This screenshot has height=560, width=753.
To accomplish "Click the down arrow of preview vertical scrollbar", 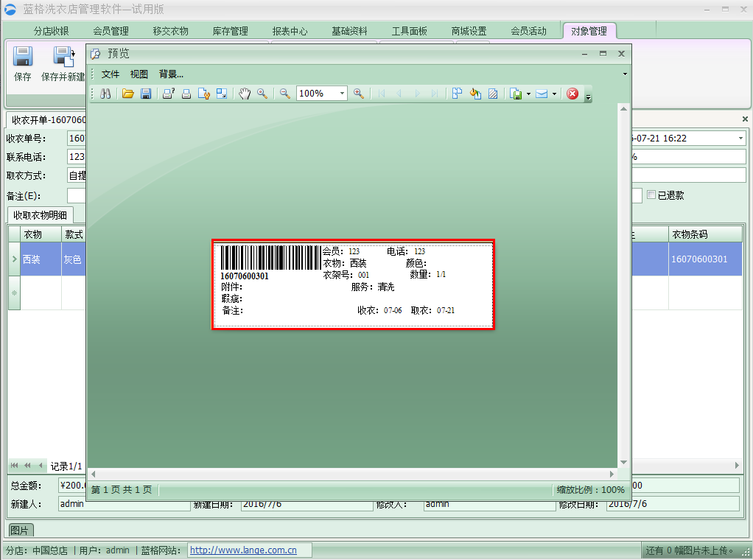I will click(623, 462).
